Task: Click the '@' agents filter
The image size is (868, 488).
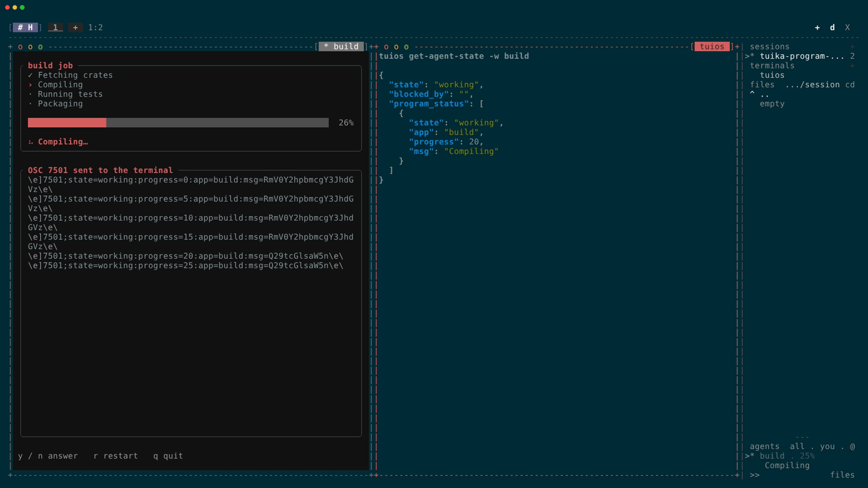Action: coord(852,447)
